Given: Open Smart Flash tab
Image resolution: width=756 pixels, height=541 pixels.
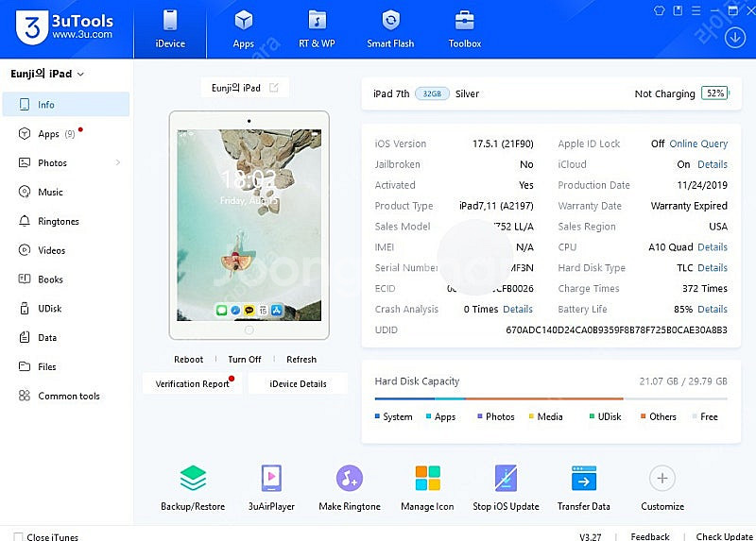Looking at the screenshot, I should point(390,29).
